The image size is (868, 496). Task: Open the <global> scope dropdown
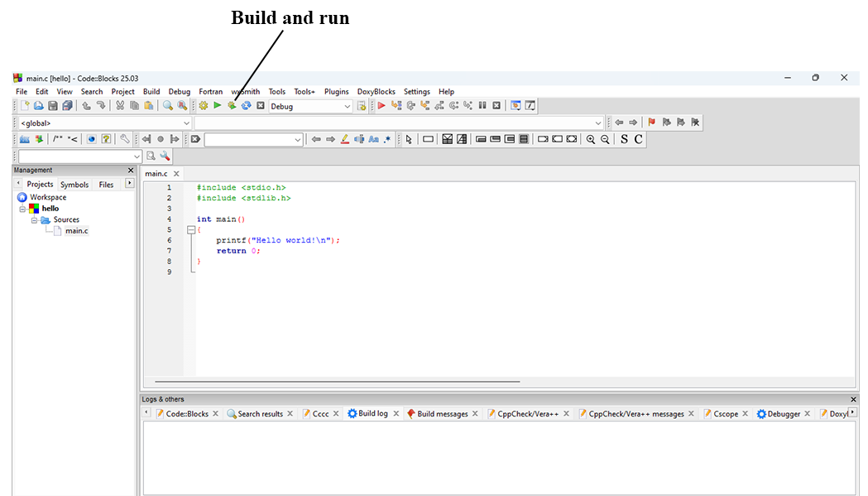(x=186, y=123)
